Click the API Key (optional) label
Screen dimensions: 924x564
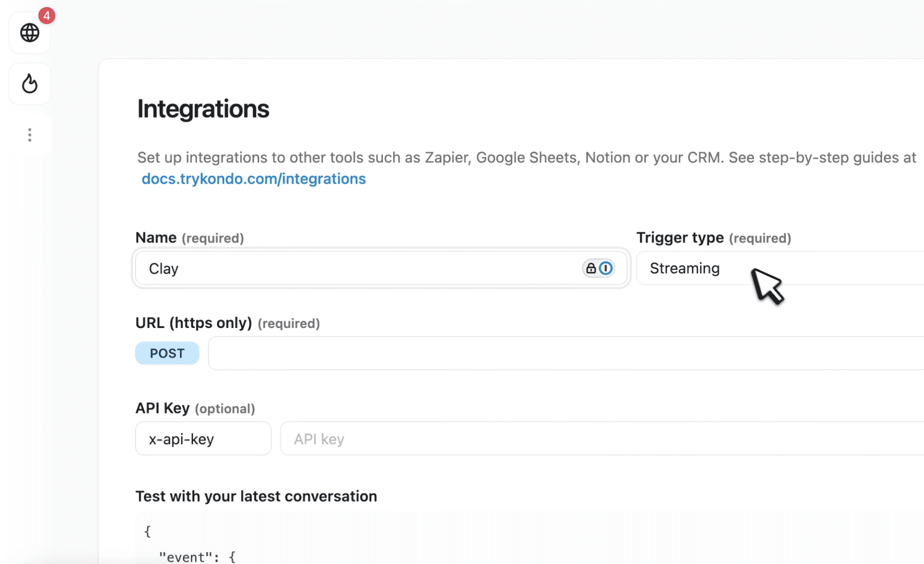coord(162,408)
